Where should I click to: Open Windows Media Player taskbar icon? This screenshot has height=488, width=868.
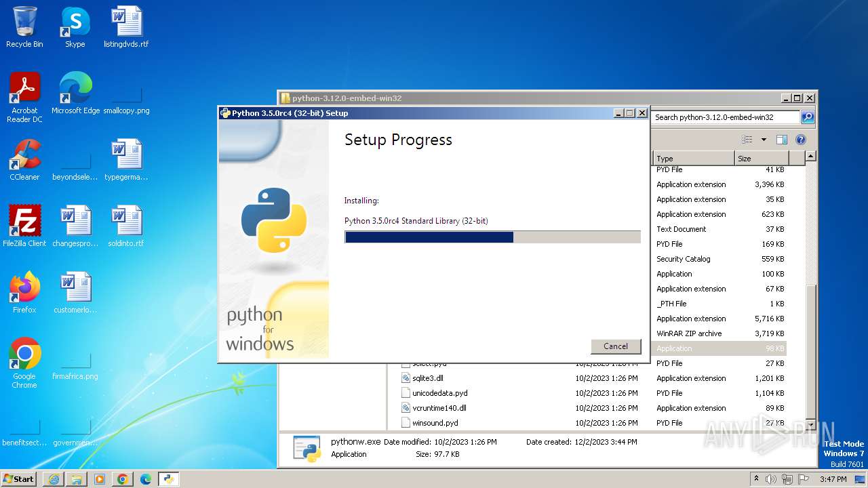coord(100,479)
